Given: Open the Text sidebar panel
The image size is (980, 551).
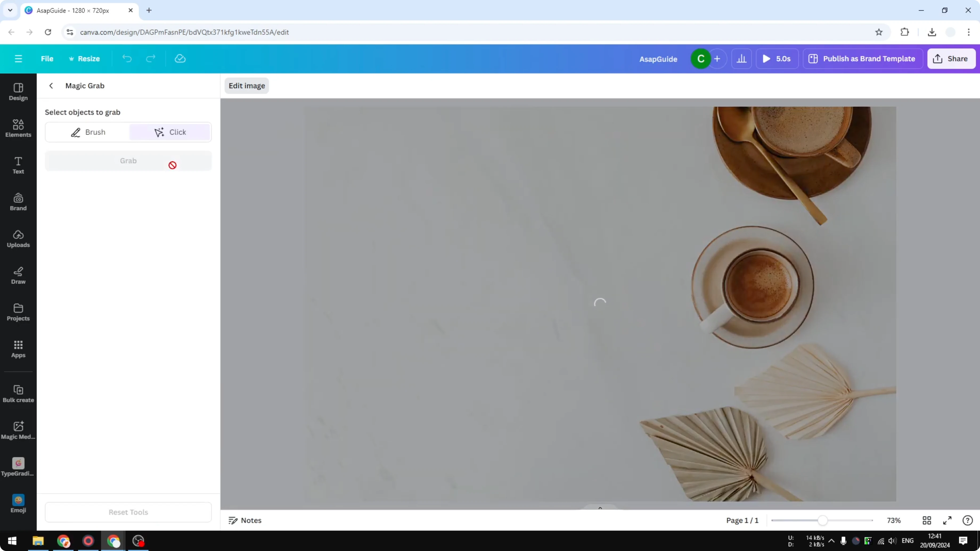Looking at the screenshot, I should point(18,165).
